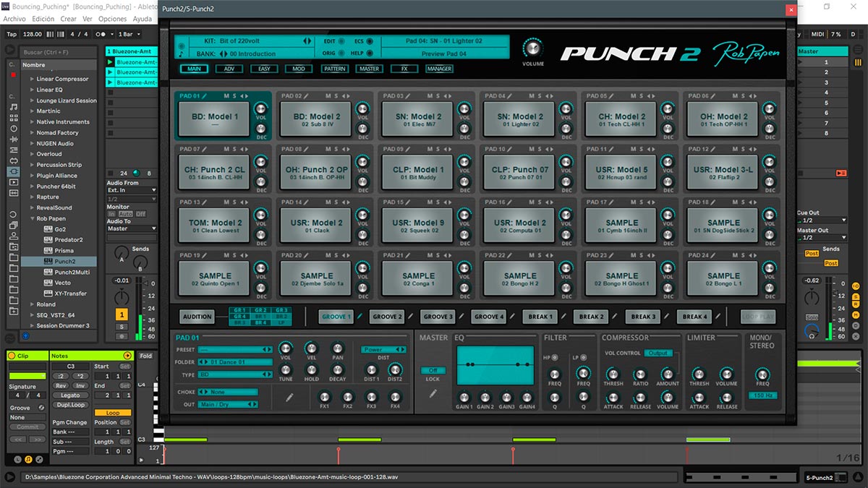Switch to the MANAGER tab in Punch 2
Viewport: 868px width, 488px height.
click(x=439, y=69)
